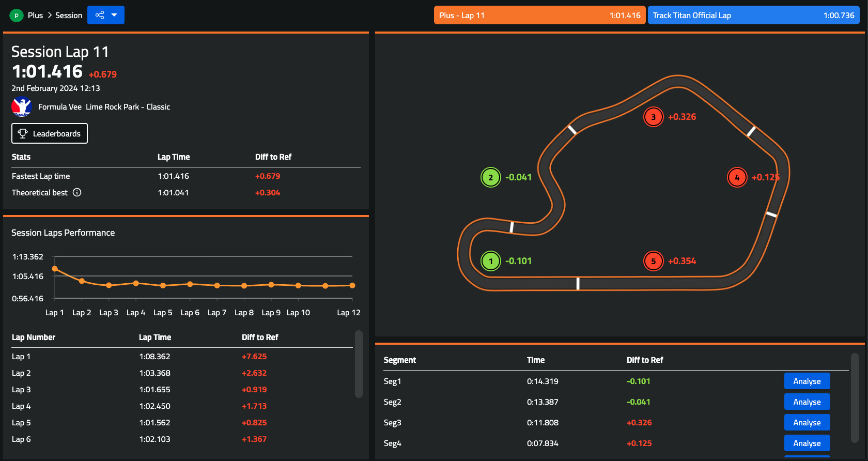
Task: Analyse Seg1 segment
Action: 807,381
